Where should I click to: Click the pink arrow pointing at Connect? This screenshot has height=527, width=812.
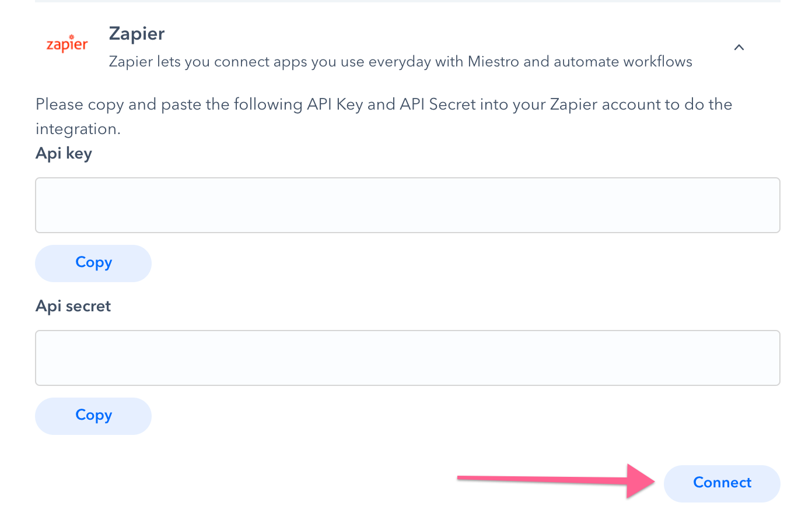point(557,480)
